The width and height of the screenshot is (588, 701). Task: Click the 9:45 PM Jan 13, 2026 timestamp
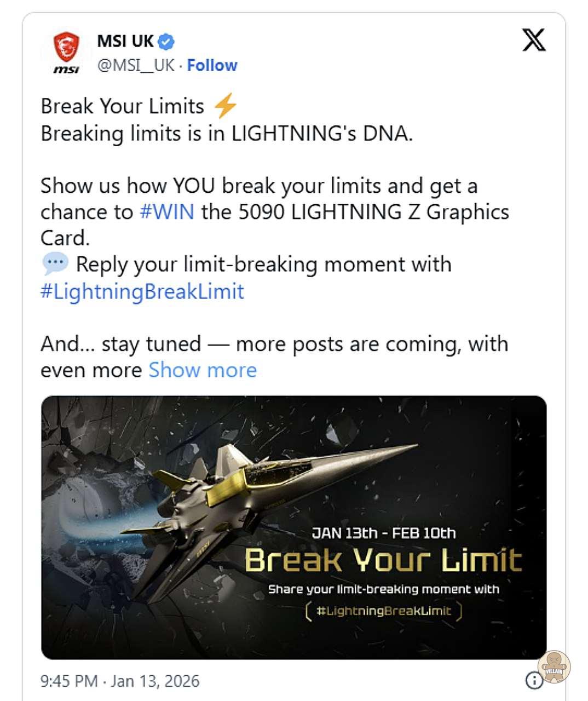[120, 681]
